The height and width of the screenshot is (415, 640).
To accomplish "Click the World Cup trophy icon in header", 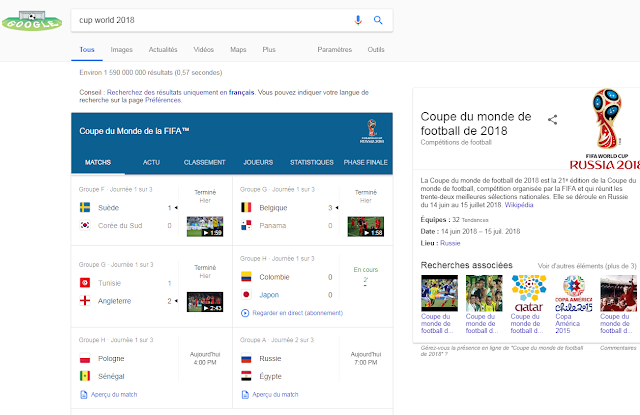I will pyautogui.click(x=372, y=131).
